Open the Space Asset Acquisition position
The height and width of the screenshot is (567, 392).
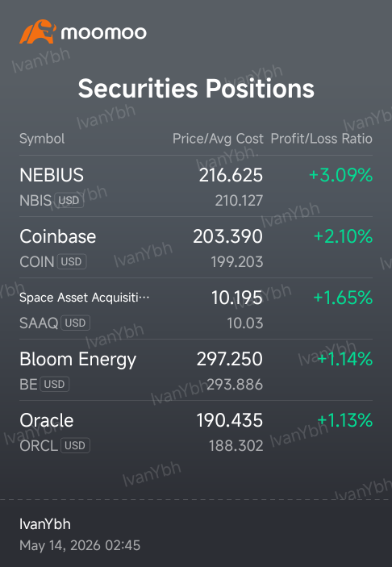coord(196,309)
